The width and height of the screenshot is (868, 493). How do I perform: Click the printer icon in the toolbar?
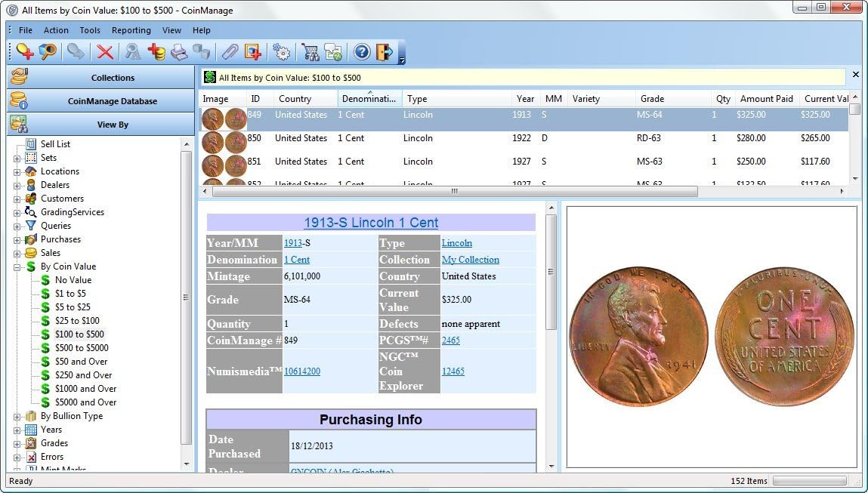pos(179,52)
